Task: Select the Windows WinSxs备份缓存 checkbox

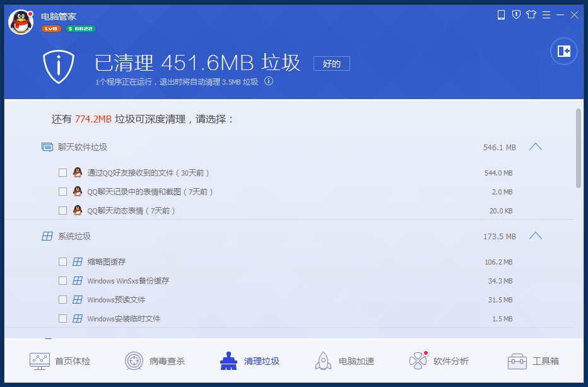Action: [63, 280]
